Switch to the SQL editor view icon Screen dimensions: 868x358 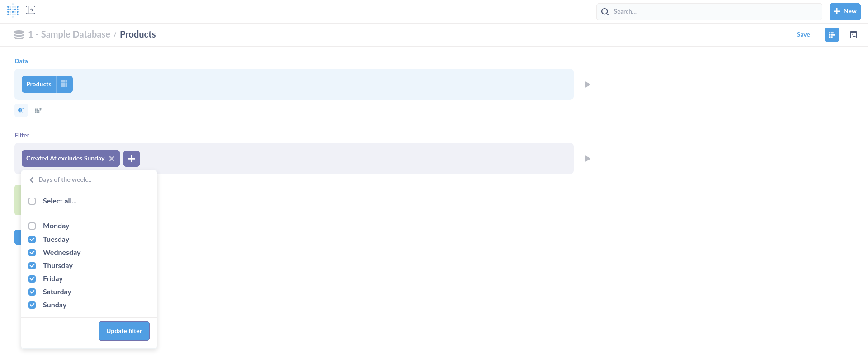coord(854,34)
